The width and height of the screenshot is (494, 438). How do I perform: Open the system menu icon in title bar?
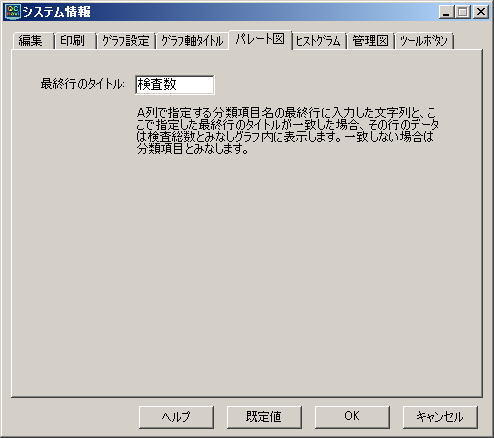(x=13, y=12)
